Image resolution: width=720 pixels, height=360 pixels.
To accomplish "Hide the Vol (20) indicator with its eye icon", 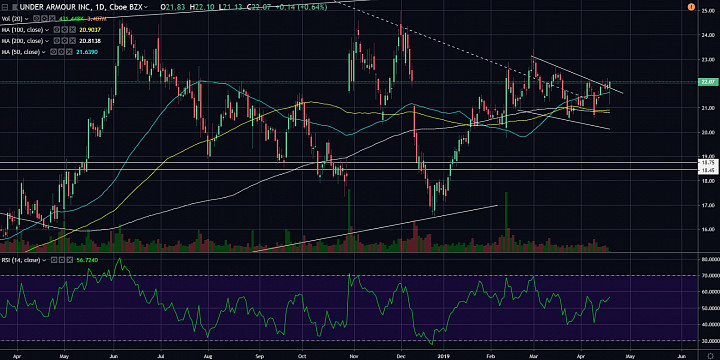I will tap(36, 18).
